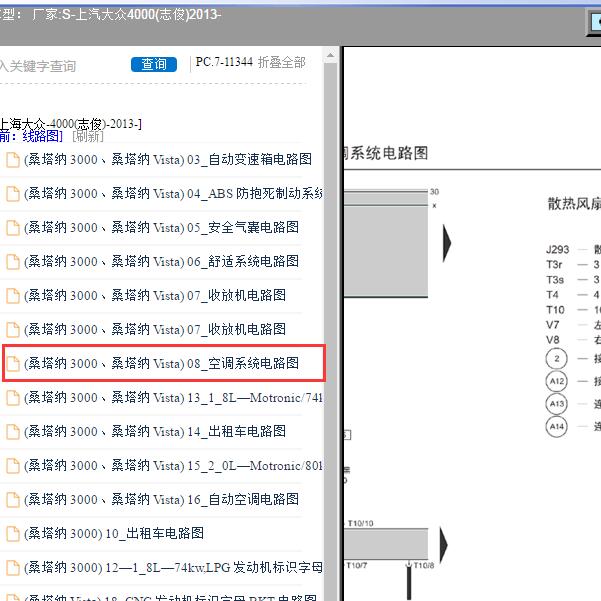The image size is (601, 601).
Task: Click document icon beside 06_舒适系统电路图
Action: (x=13, y=262)
